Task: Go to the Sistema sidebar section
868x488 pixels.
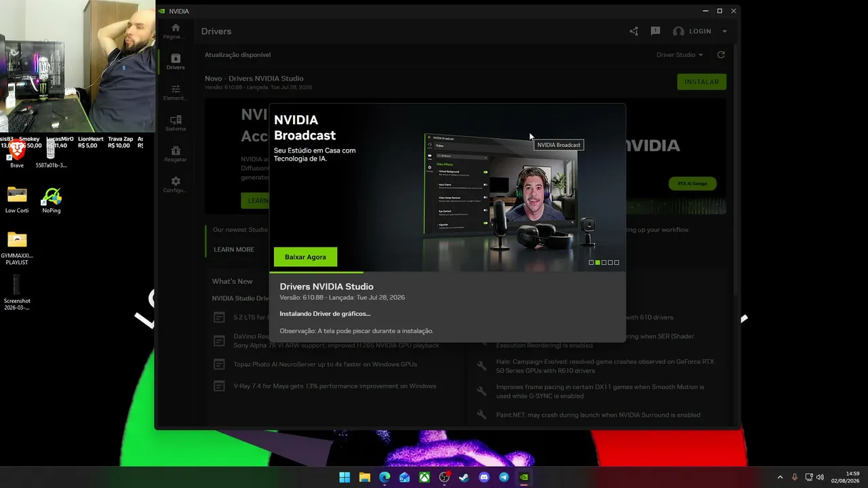Action: [x=176, y=123]
